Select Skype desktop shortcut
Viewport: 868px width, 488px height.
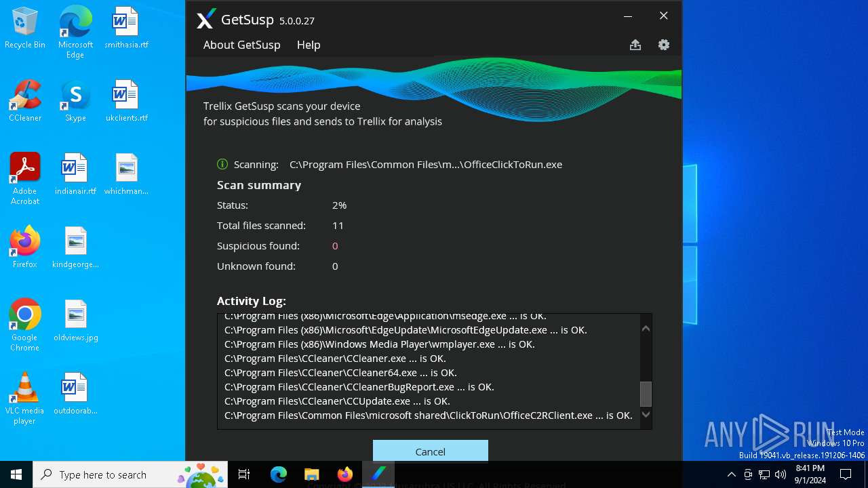[x=75, y=101]
